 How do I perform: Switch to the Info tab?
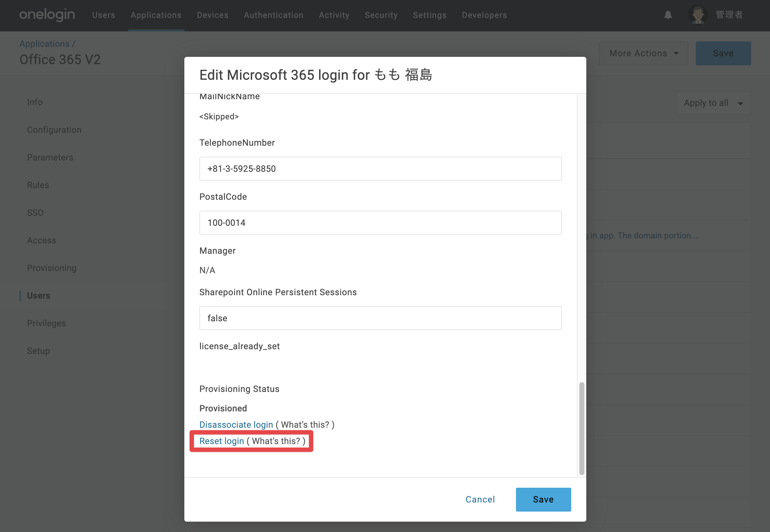pyautogui.click(x=35, y=102)
